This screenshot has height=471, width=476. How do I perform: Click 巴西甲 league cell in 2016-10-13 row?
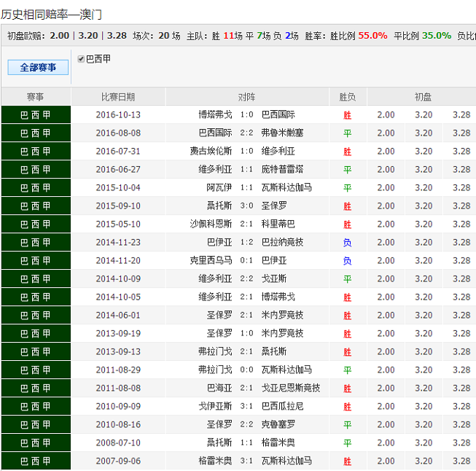36,114
